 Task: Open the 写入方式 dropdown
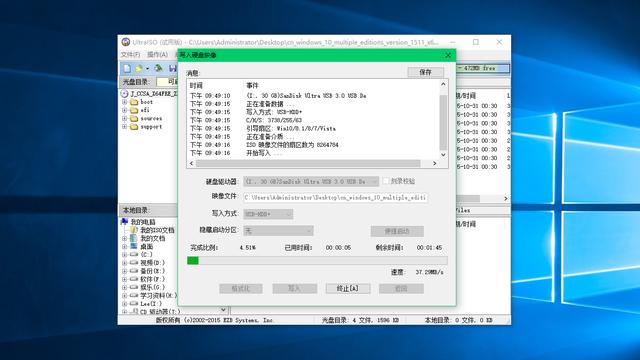point(268,214)
